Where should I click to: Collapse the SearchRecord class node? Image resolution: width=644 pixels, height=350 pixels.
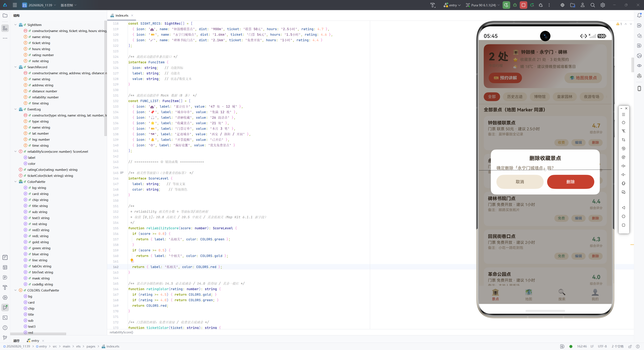[x=15, y=67]
